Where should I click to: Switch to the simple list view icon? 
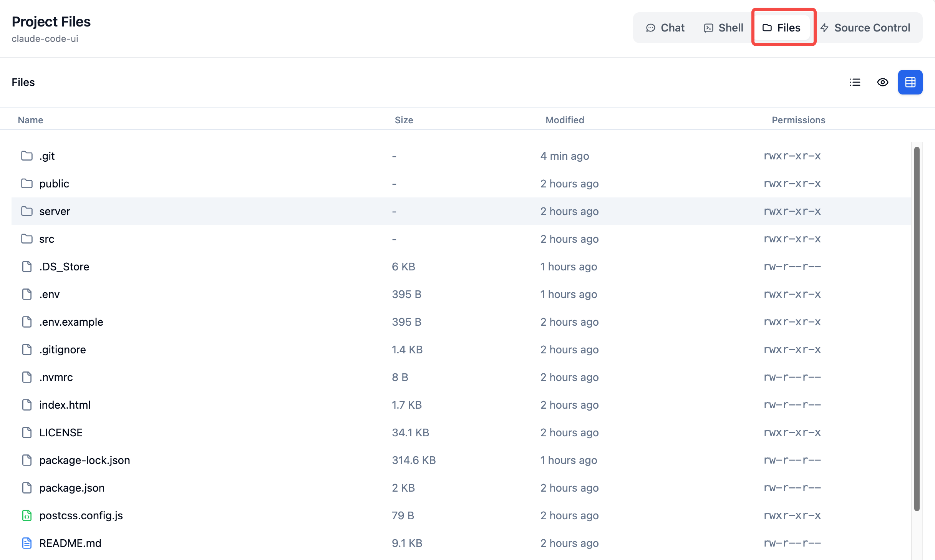click(x=855, y=82)
